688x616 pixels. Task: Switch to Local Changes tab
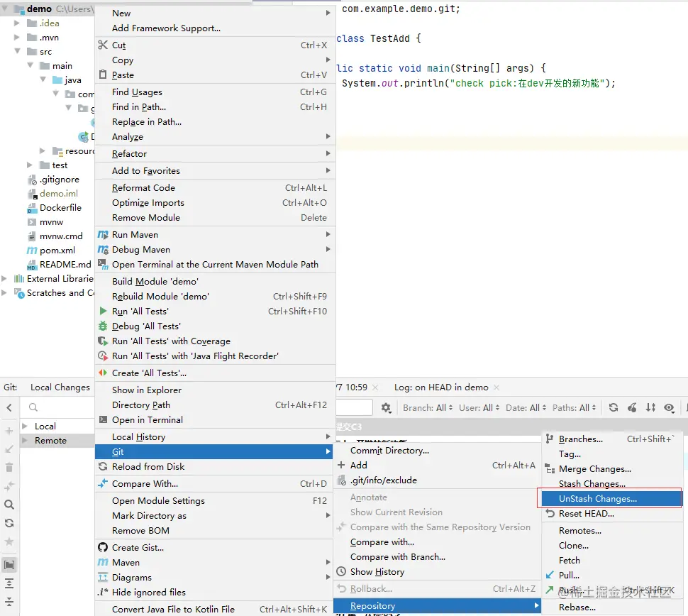click(x=60, y=387)
